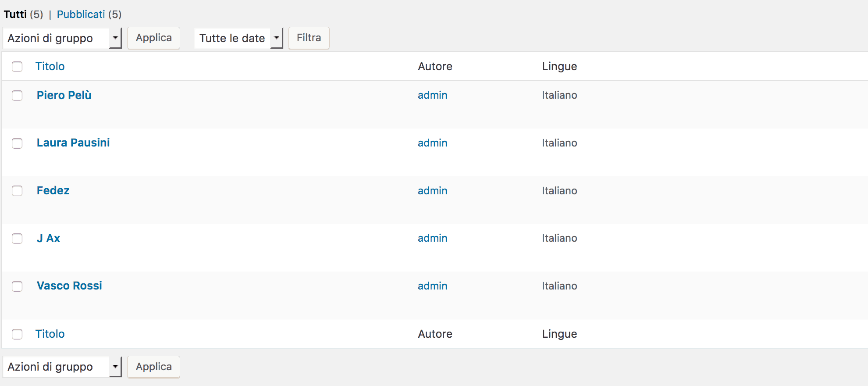Show the Tutti (5) filter view
This screenshot has height=386, width=868.
(x=23, y=14)
